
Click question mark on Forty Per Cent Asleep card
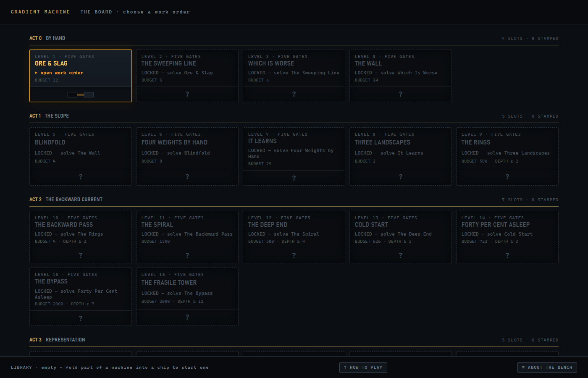click(x=507, y=255)
